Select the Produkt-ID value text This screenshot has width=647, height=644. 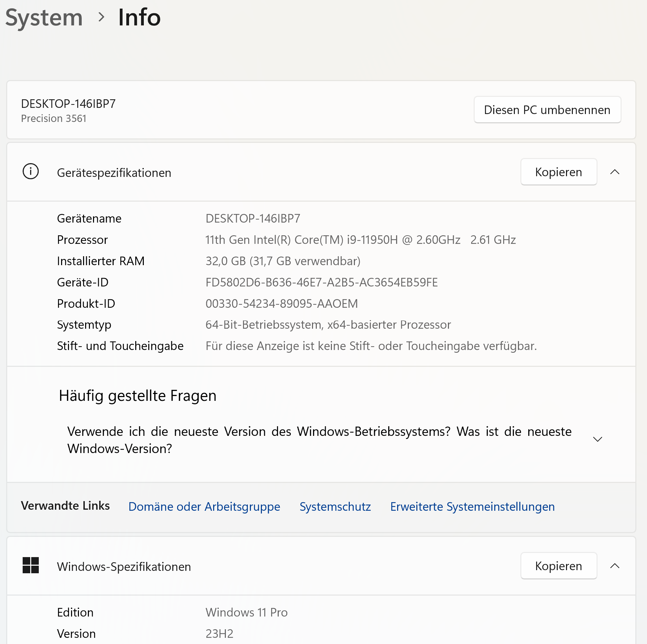tap(281, 304)
